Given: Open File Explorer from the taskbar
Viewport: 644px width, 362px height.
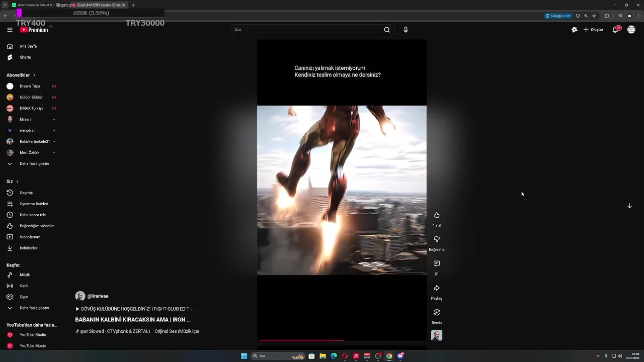Looking at the screenshot, I should tap(323, 356).
